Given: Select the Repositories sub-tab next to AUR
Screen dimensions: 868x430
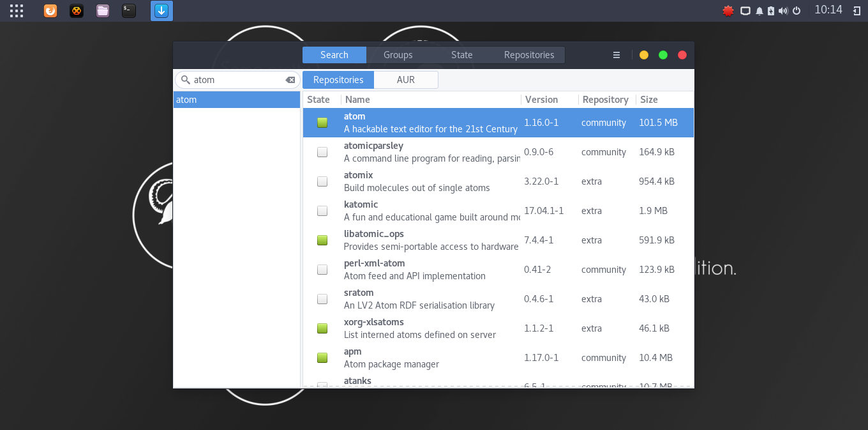Looking at the screenshot, I should click(x=338, y=80).
